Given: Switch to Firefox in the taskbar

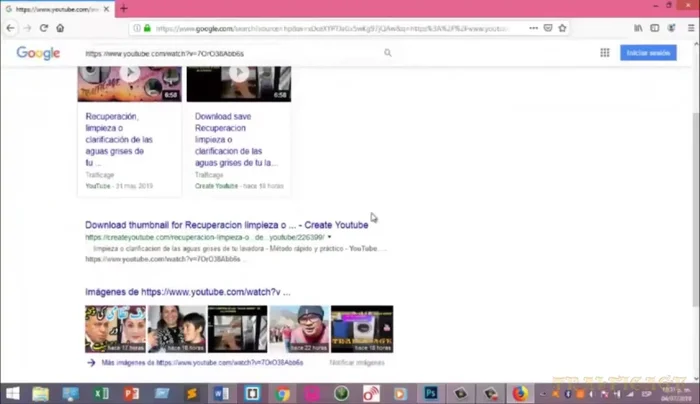Looking at the screenshot, I should 520,393.
